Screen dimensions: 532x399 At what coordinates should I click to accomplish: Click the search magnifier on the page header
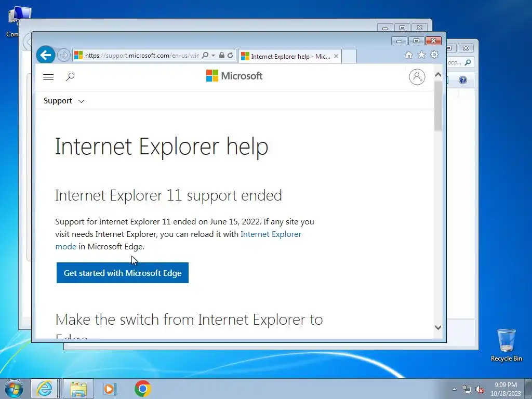(70, 77)
